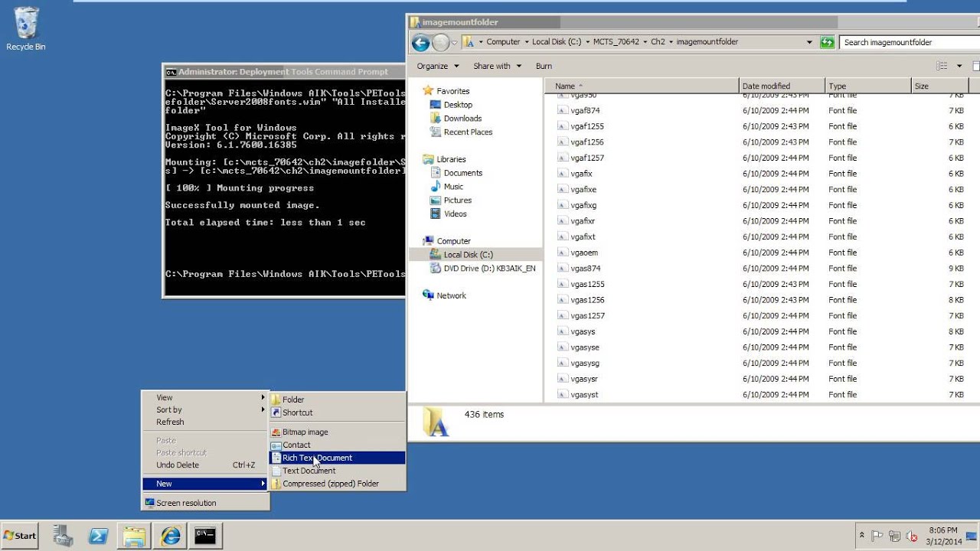Screen dimensions: 980x551
Task: Open Windows Explorer taskbar icon
Action: 134,536
